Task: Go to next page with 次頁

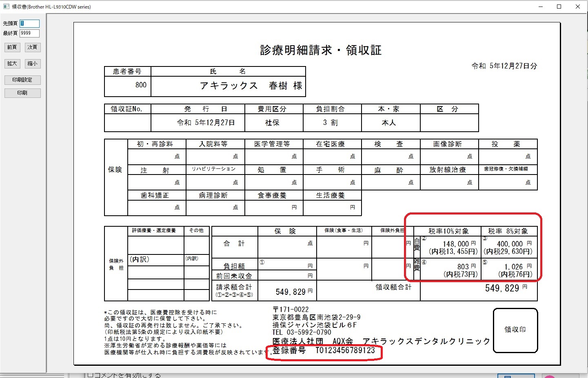Action: pos(33,47)
